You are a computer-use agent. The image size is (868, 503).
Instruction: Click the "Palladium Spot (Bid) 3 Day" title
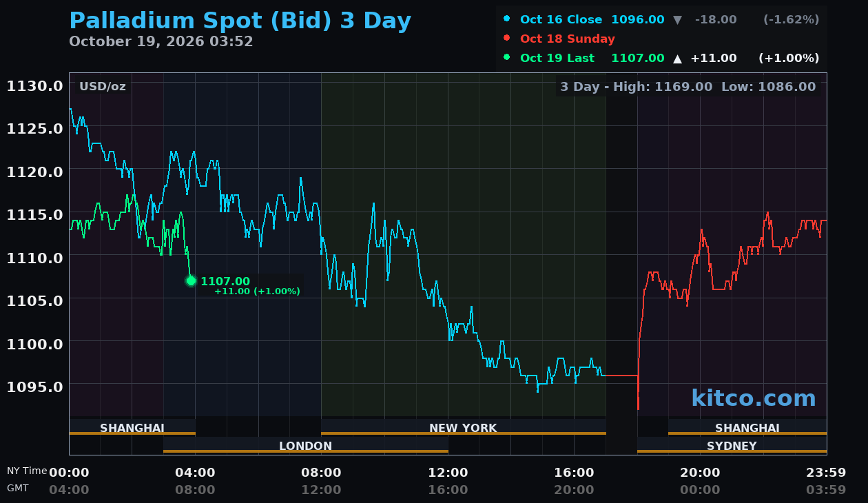[240, 21]
